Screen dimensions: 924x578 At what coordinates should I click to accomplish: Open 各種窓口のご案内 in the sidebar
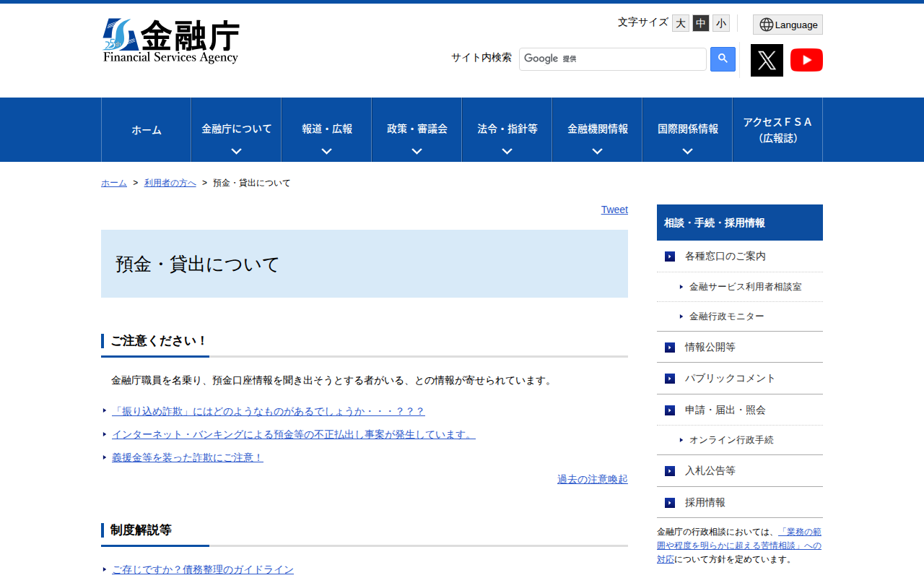pyautogui.click(x=740, y=256)
